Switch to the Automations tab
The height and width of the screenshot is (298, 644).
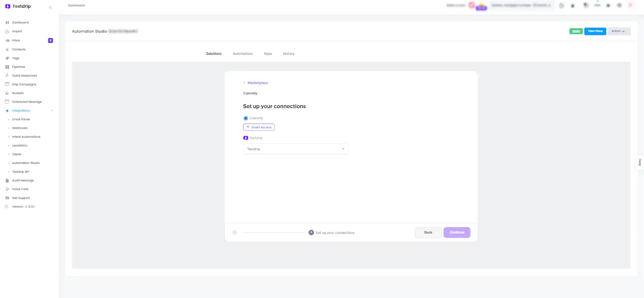tap(243, 54)
